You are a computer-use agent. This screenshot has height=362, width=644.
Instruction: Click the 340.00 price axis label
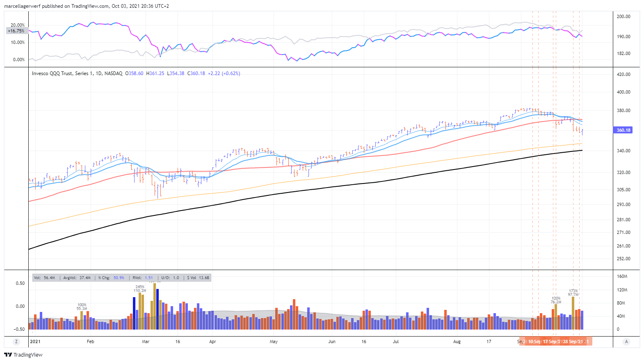[x=623, y=151]
